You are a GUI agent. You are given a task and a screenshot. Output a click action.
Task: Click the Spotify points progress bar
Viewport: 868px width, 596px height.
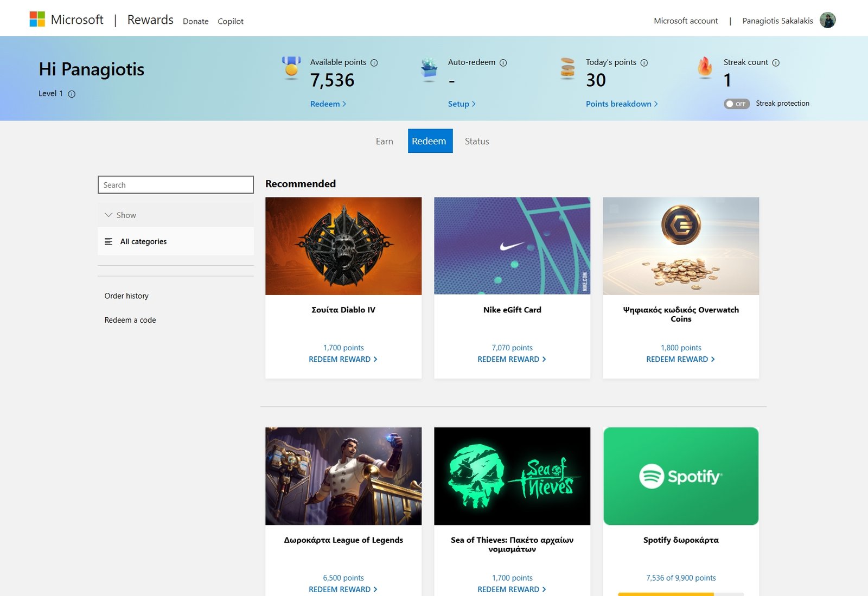[x=681, y=594]
